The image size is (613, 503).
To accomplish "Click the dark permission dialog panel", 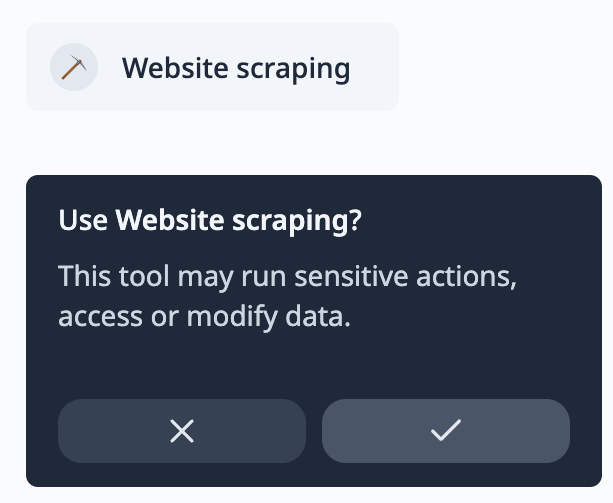I will click(x=314, y=331).
